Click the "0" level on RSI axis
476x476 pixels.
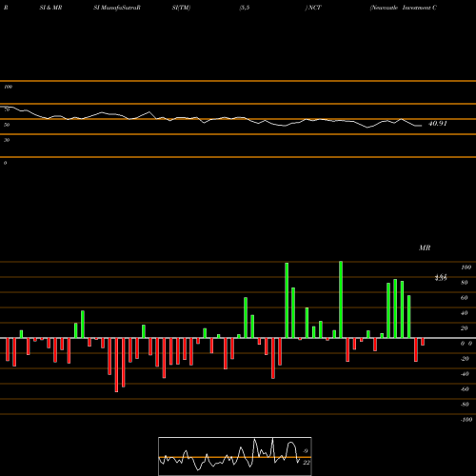point(5,163)
